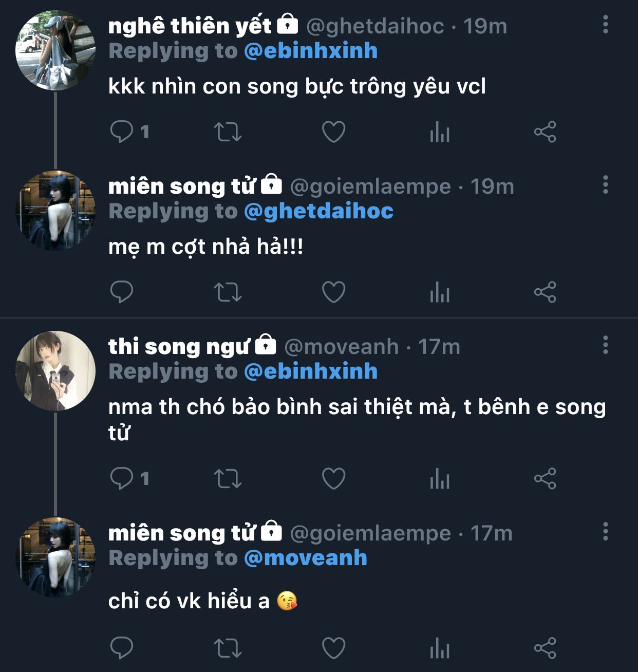The width and height of the screenshot is (638, 672).
Task: View analytics of 'chỉ có vk hiểu a' tweet
Action: point(439,648)
